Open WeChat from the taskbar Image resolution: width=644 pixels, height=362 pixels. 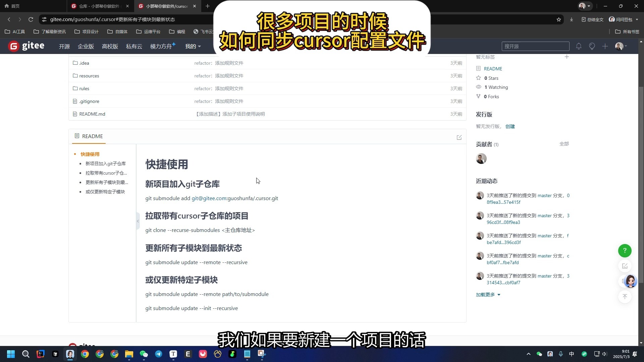[144, 354]
